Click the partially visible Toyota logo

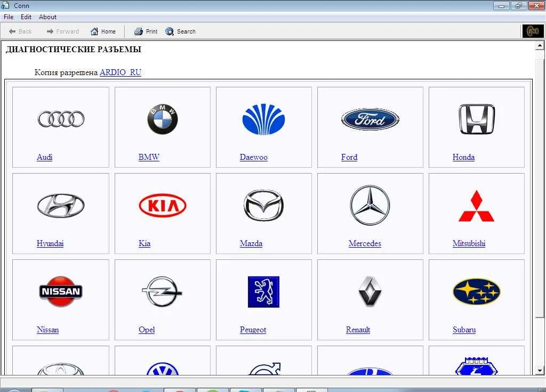tap(61, 369)
